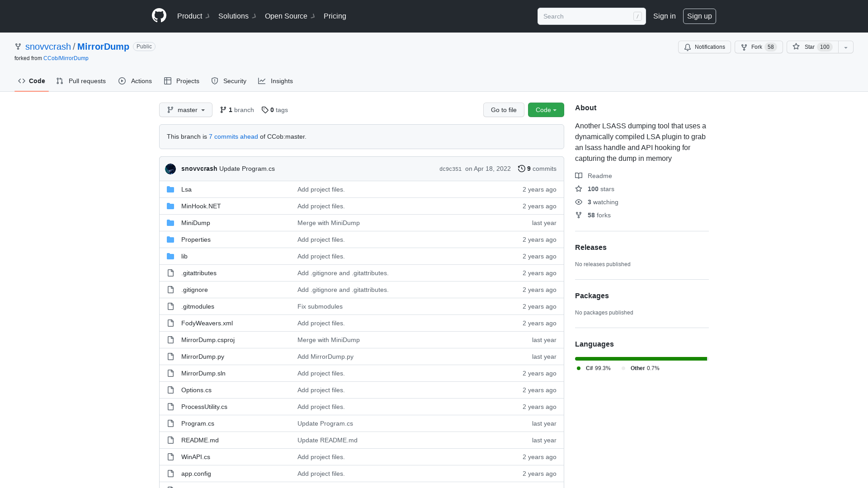868x488 pixels.
Task: Click the Fork button
Action: click(759, 47)
